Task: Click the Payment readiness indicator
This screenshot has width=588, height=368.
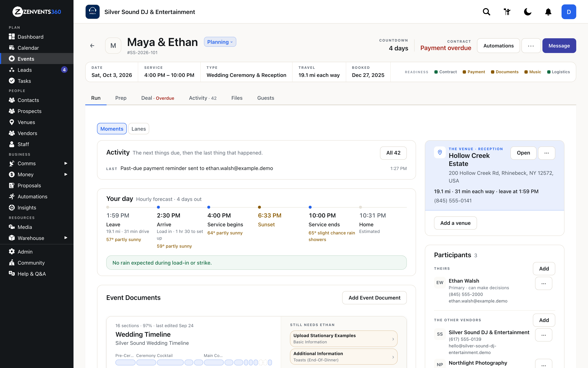Action: pos(474,72)
